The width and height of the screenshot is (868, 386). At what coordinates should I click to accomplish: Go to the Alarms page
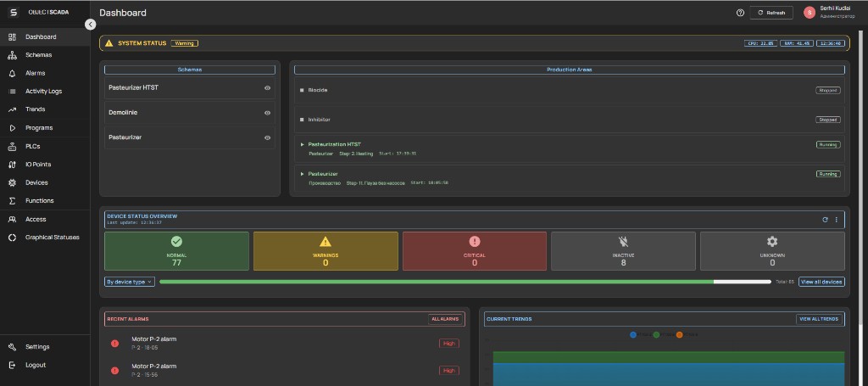tap(45, 73)
